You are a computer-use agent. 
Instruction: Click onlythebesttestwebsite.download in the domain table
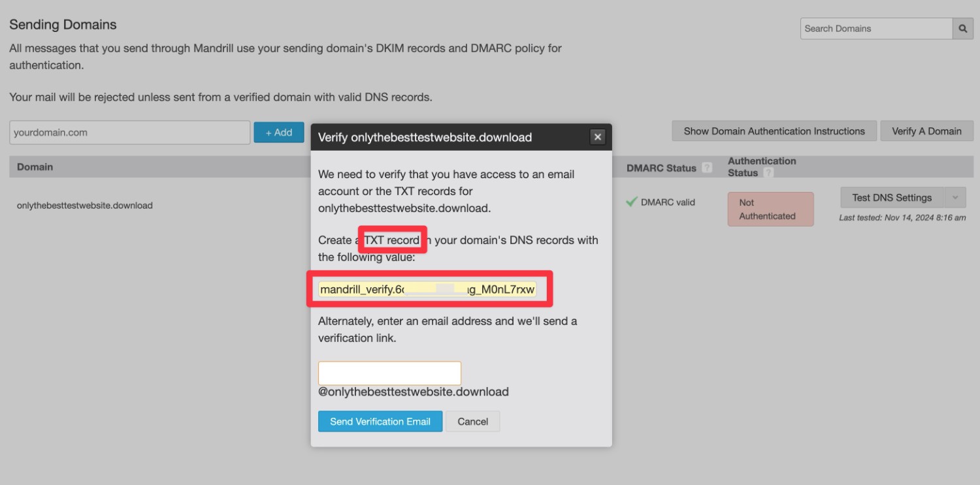coord(85,206)
